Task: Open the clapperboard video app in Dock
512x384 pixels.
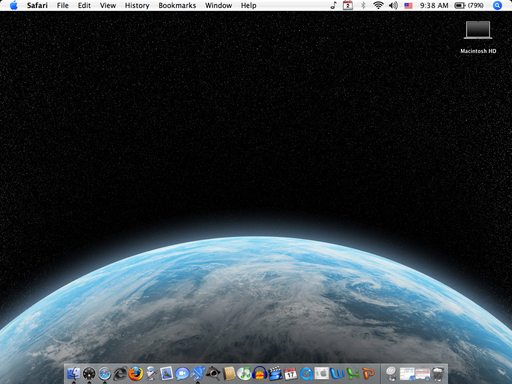Action: [275, 373]
